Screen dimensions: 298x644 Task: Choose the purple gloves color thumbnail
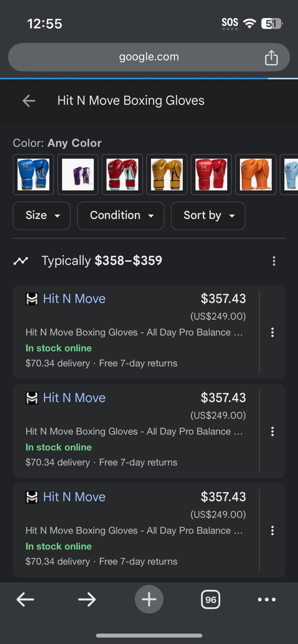point(78,174)
